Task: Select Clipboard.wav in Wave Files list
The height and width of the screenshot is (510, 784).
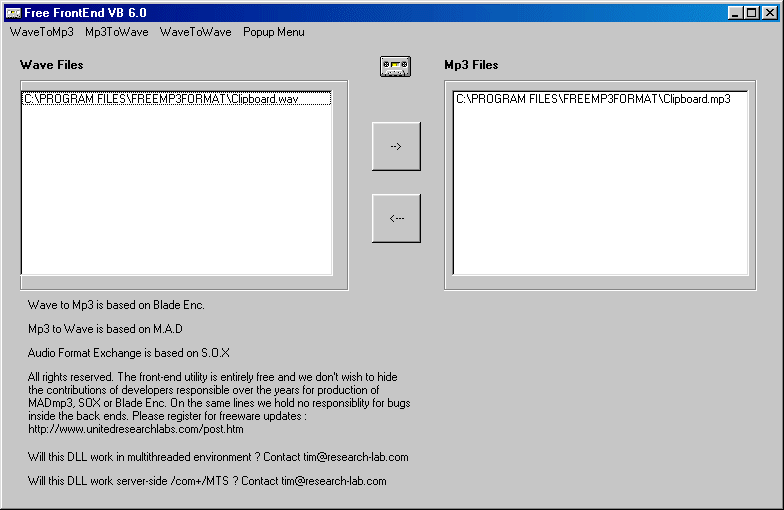Action: pyautogui.click(x=176, y=98)
